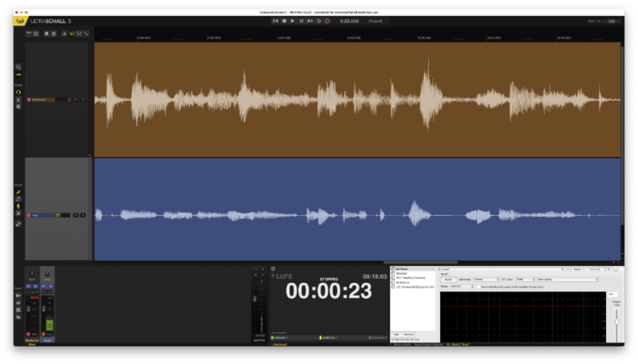Click the yellow highlighted icon in top toolbar

pyautogui.click(x=71, y=34)
